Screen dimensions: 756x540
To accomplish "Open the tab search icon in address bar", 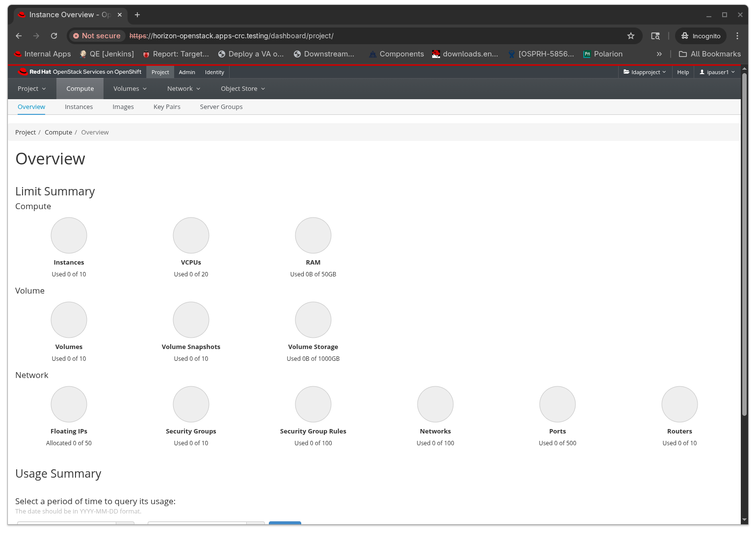I will tap(655, 36).
